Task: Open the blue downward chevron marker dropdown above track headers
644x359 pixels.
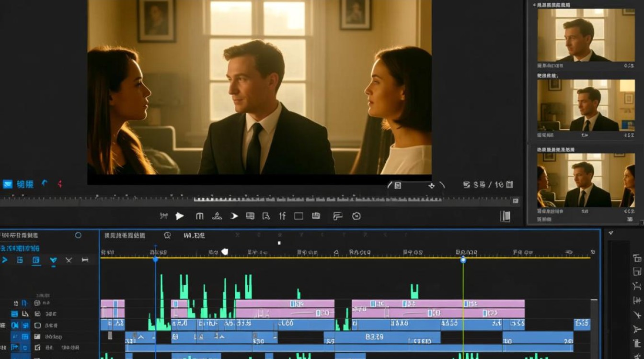Action: (x=53, y=260)
